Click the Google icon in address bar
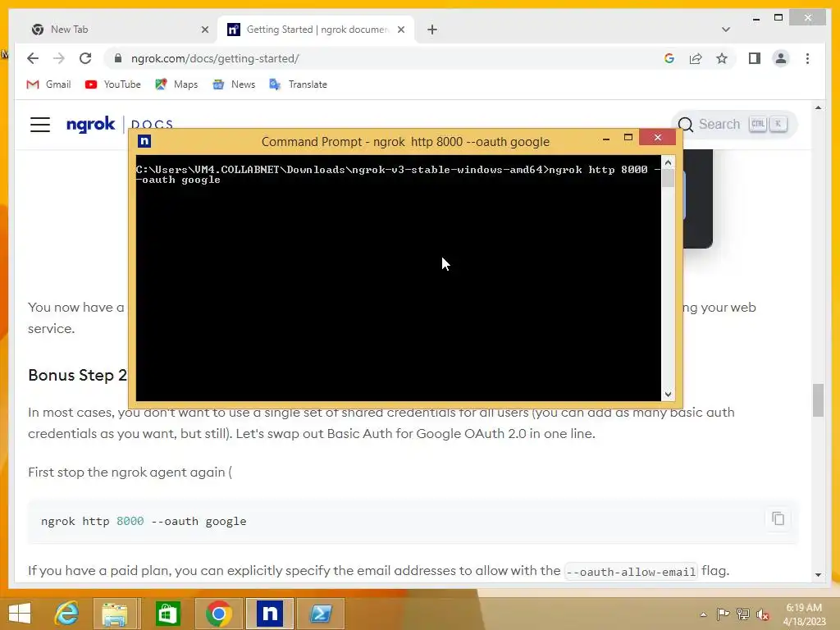 click(669, 58)
